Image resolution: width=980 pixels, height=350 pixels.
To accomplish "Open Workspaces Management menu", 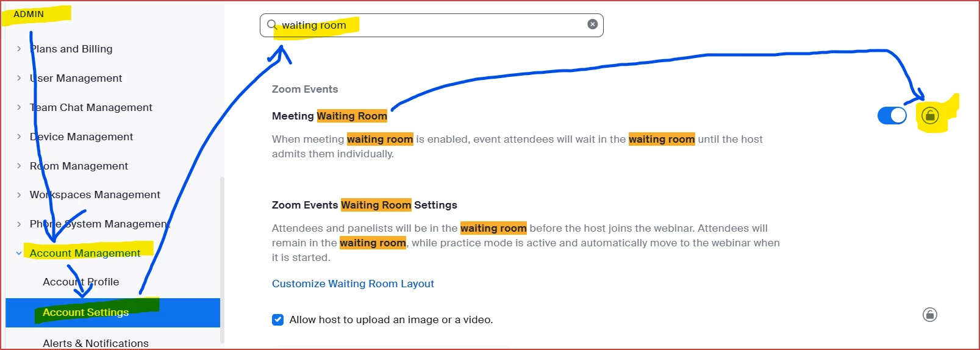I will pos(95,195).
